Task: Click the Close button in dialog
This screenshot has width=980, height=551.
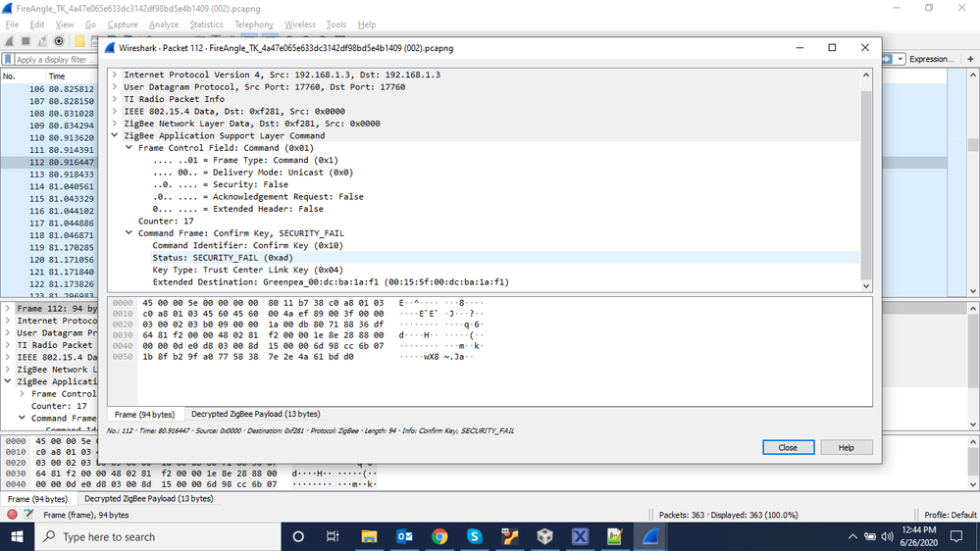Action: pos(788,447)
